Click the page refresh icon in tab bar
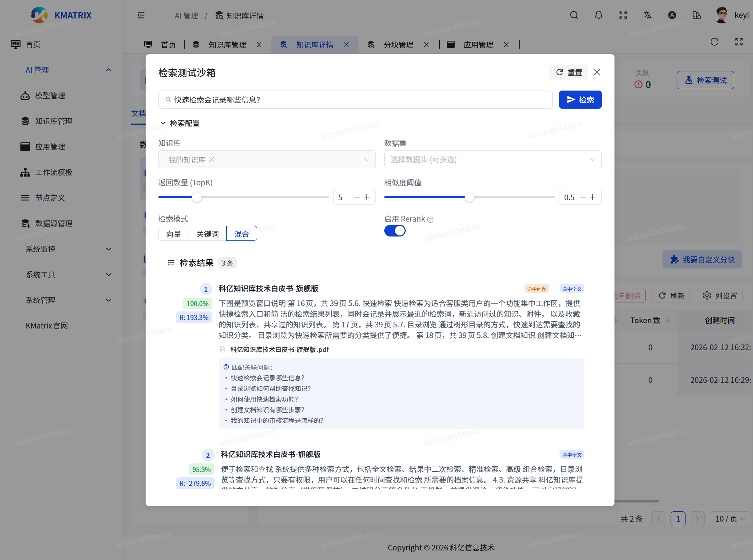 [x=714, y=42]
